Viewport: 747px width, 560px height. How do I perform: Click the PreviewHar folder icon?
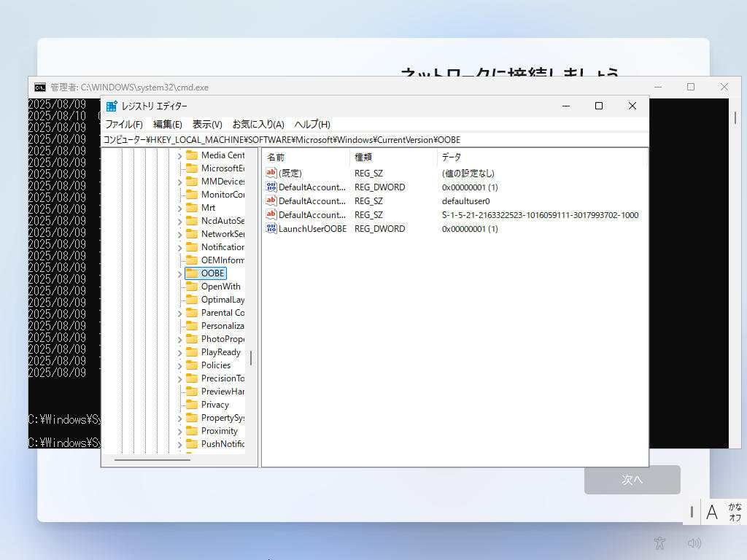click(192, 392)
